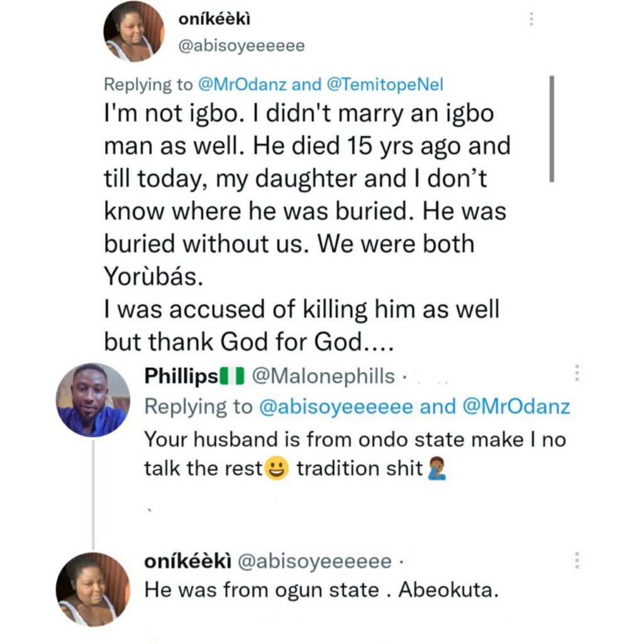Open the reply "He was from ogun state"

(x=321, y=591)
